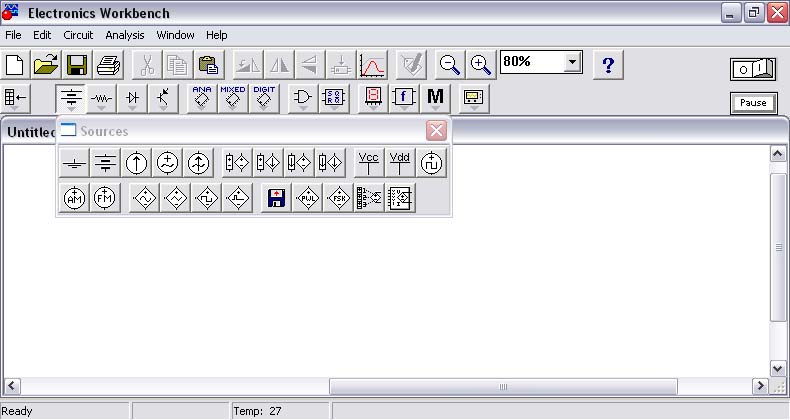Select the polynomial source icon
The width and height of the screenshot is (790, 420).
coord(369,198)
